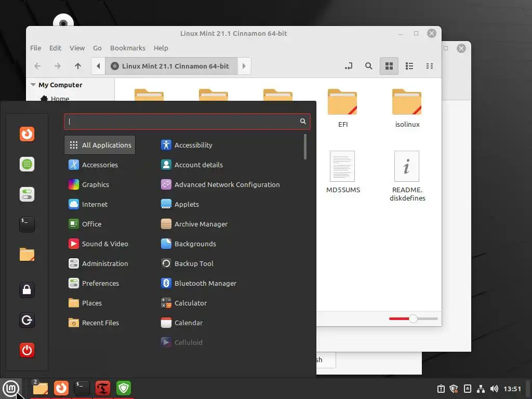Open the green shield app in taskbar

pos(124,388)
